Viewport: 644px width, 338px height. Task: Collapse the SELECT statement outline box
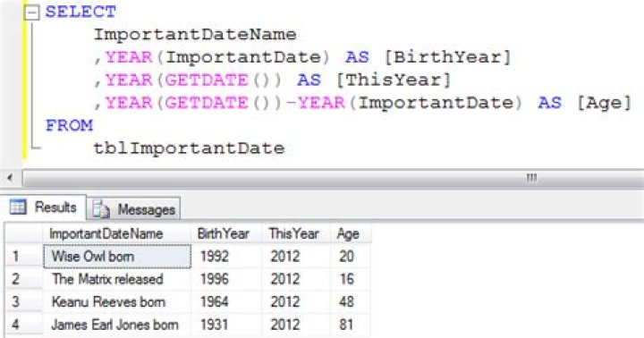pos(30,13)
